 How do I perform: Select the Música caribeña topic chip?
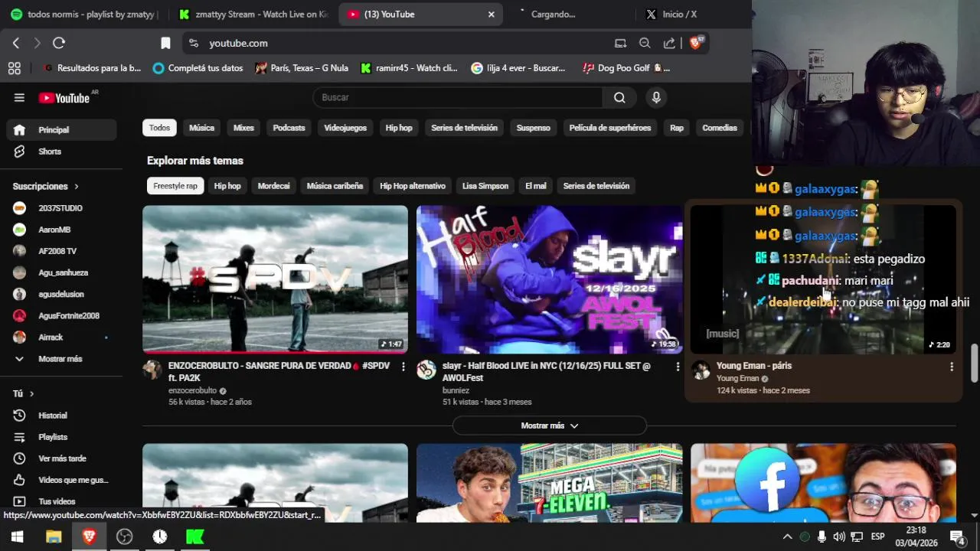[335, 186]
